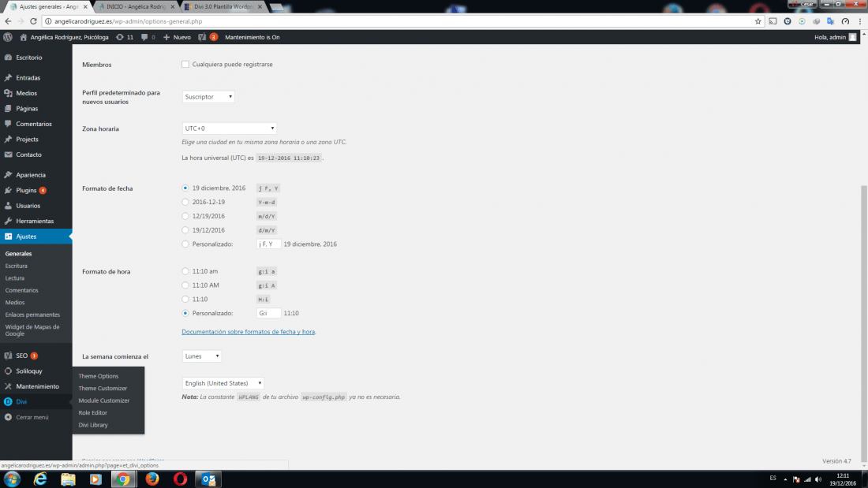Open Theme Customizer in Divi submenu
Screen dimensions: 868x488
[x=103, y=389]
